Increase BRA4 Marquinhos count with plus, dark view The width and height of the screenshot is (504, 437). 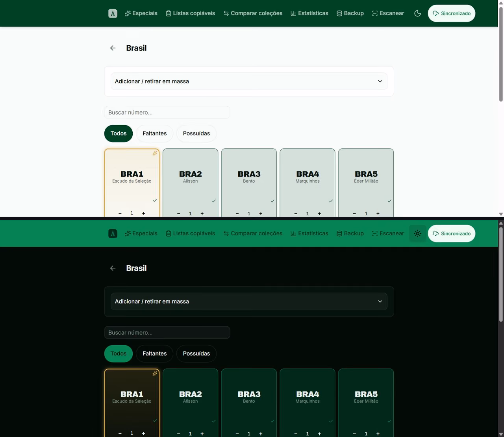tap(319, 434)
